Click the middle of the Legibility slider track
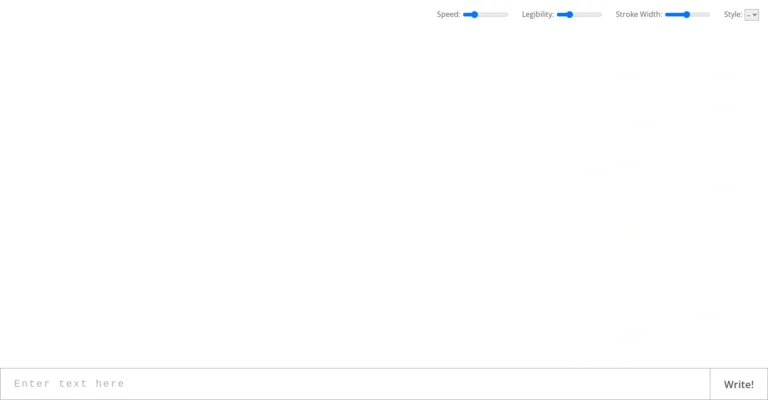The height and width of the screenshot is (400, 768). (x=579, y=15)
